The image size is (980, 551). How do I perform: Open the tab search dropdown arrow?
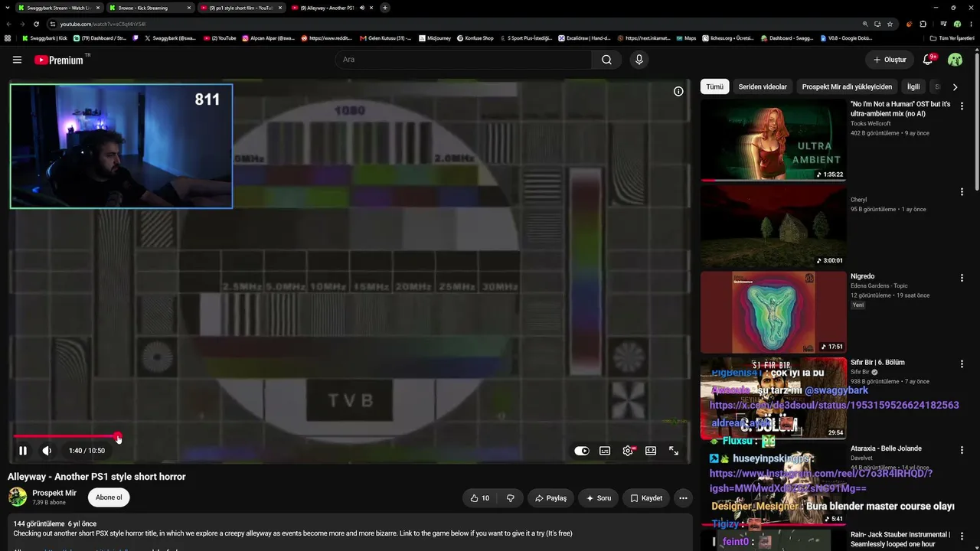(x=8, y=8)
